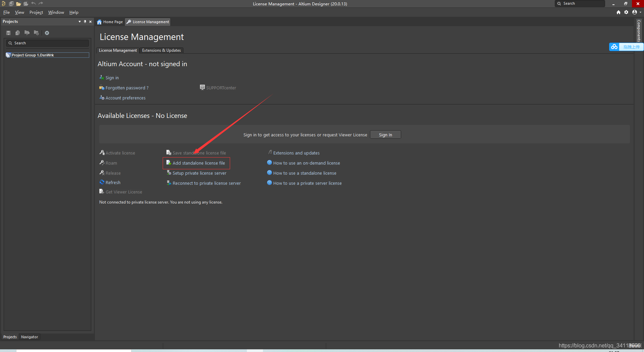This screenshot has width=644, height=352.
Task: Open the Projects panel dropdown arrow
Action: [x=79, y=21]
